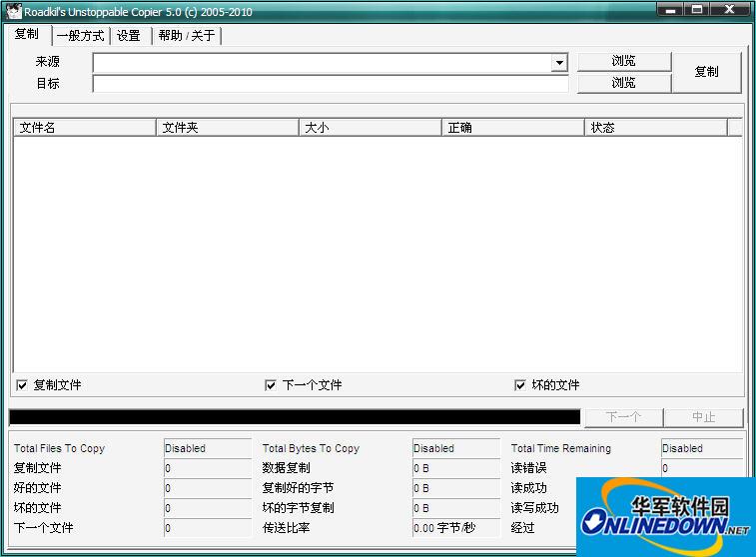Sort by the 状态 column header

[x=656, y=128]
